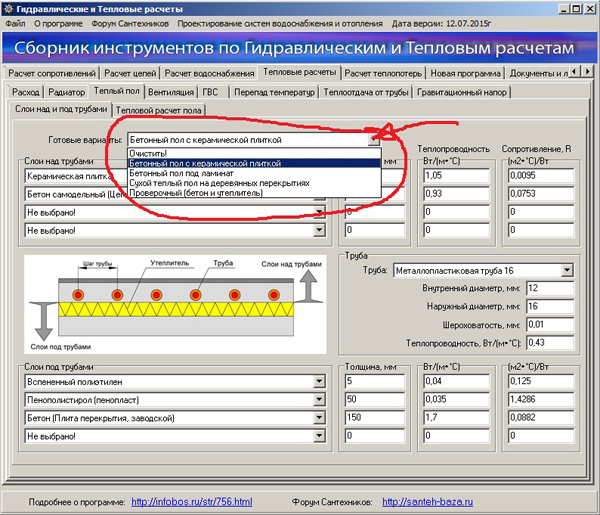
Task: Switch to Расчет водоснабжения tab
Action: (x=209, y=73)
